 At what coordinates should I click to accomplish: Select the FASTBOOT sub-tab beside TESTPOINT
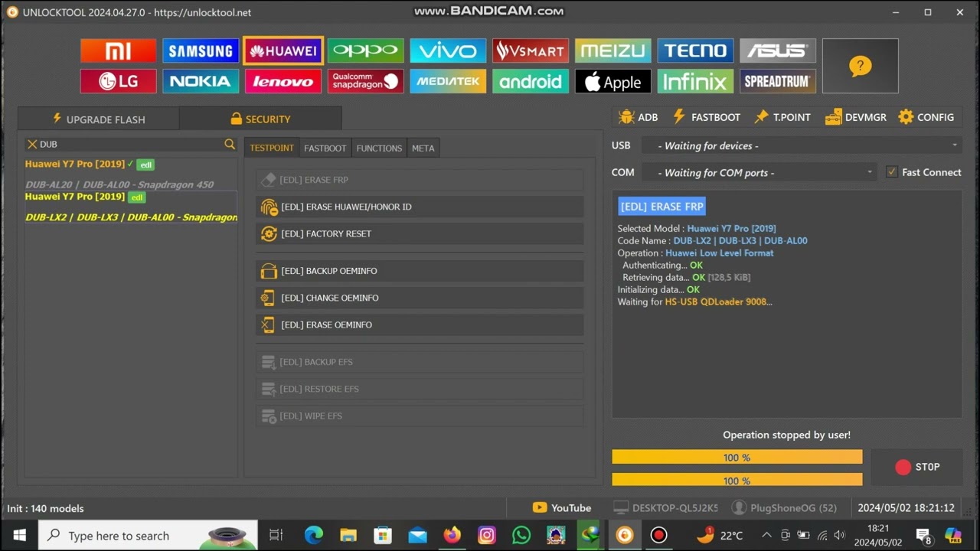325,148
